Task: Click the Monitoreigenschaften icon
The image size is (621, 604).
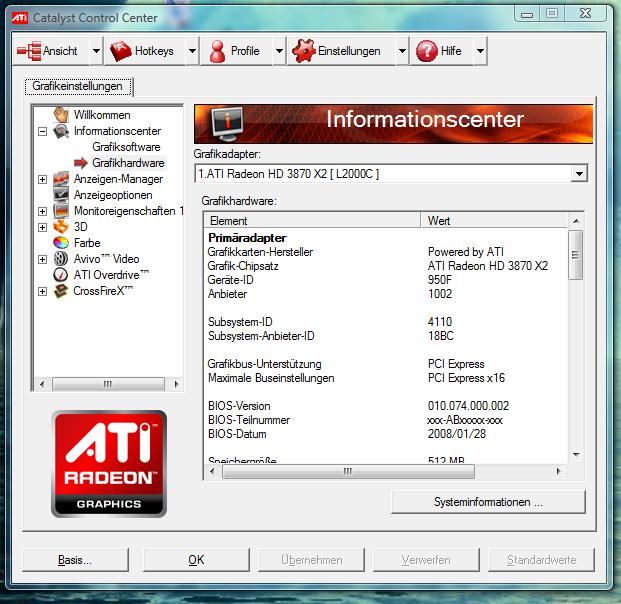Action: click(x=61, y=211)
